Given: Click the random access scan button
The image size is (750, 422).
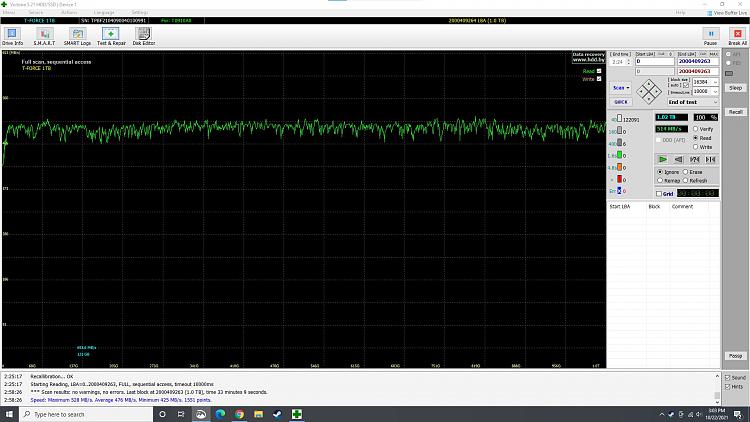Looking at the screenshot, I should [695, 159].
